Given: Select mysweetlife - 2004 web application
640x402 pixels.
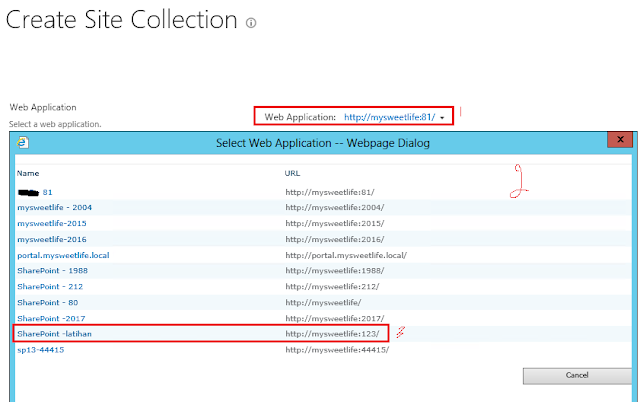Looking at the screenshot, I should point(54,207).
